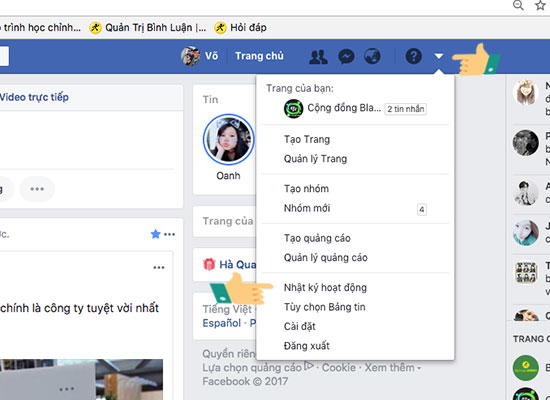Open the Quản Trị Bình Luận bookmark
The width and height of the screenshot is (550, 400).
[x=148, y=27]
